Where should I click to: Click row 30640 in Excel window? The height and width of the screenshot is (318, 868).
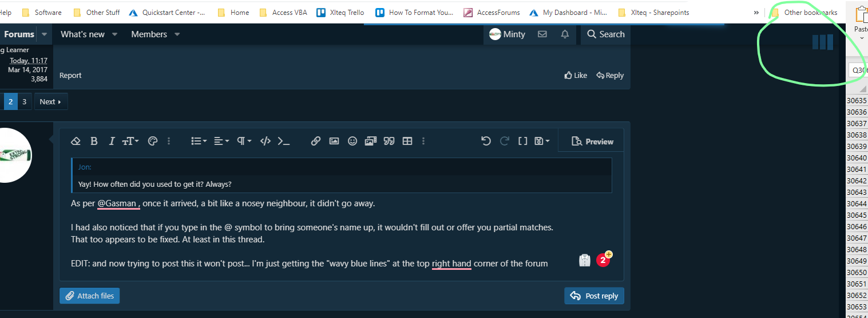(x=857, y=158)
